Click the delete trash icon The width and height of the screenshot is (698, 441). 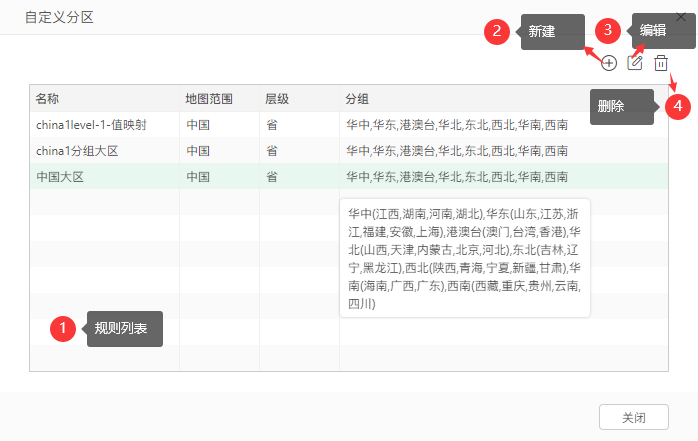(x=661, y=63)
